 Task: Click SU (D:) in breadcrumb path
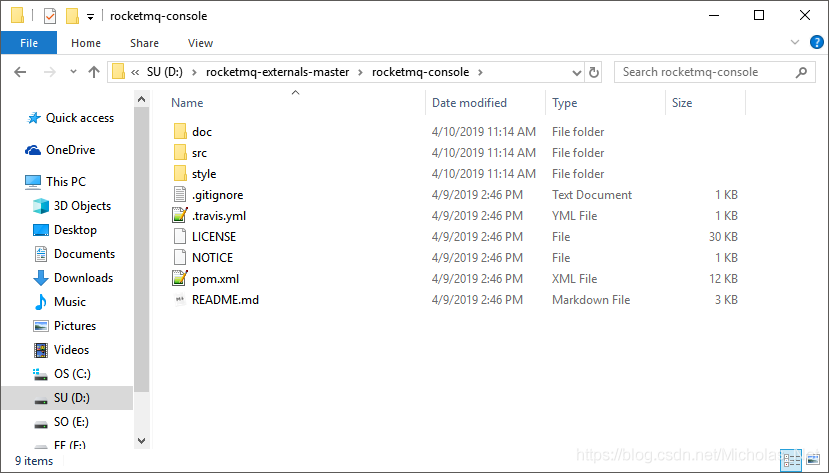[164, 72]
